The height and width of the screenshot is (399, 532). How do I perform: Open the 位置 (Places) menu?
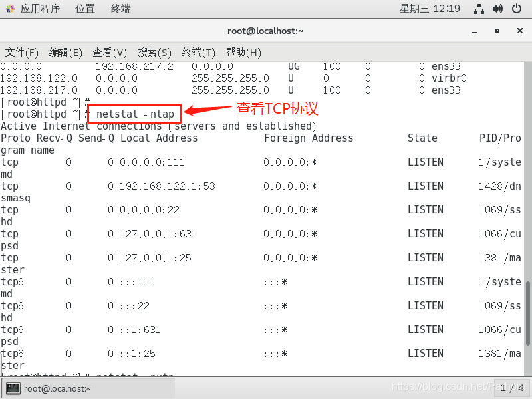[x=85, y=9]
